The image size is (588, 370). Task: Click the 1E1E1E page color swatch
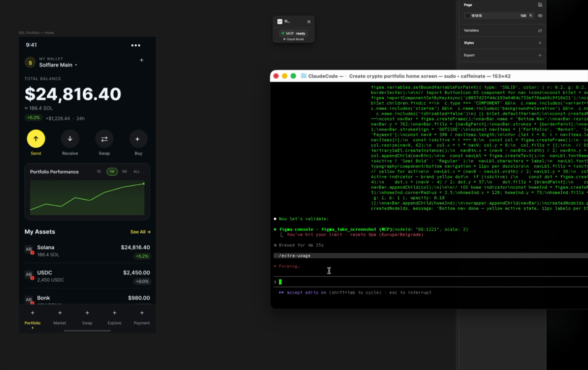(x=467, y=16)
